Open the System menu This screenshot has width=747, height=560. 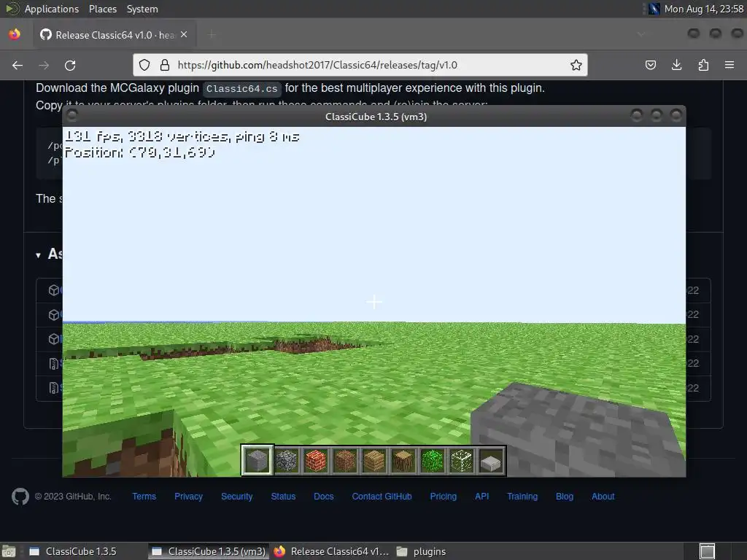coord(142,9)
